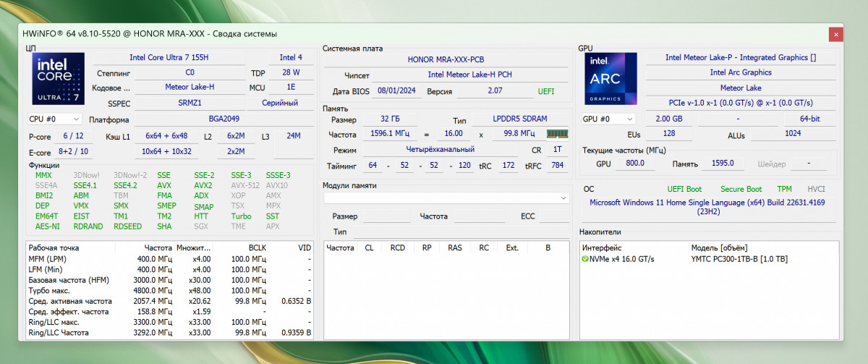Click the P-core count 6 / 12
Image resolution: width=868 pixels, height=364 pixels.
73,135
